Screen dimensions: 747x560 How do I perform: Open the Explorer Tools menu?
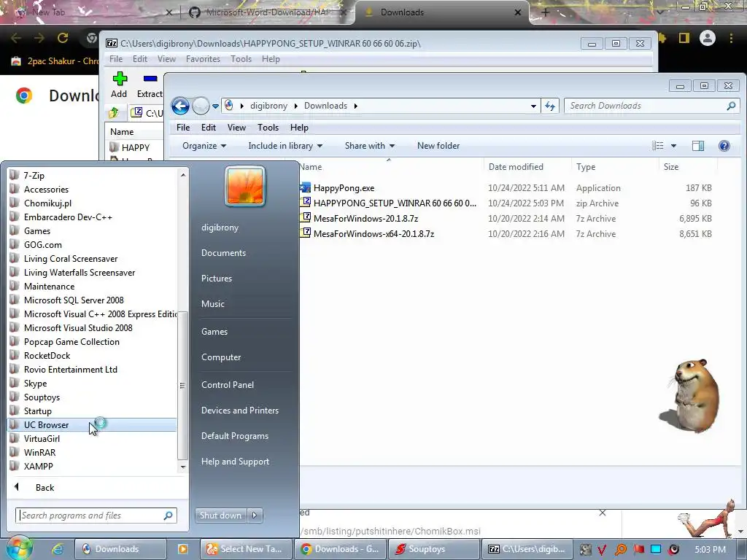(x=268, y=127)
